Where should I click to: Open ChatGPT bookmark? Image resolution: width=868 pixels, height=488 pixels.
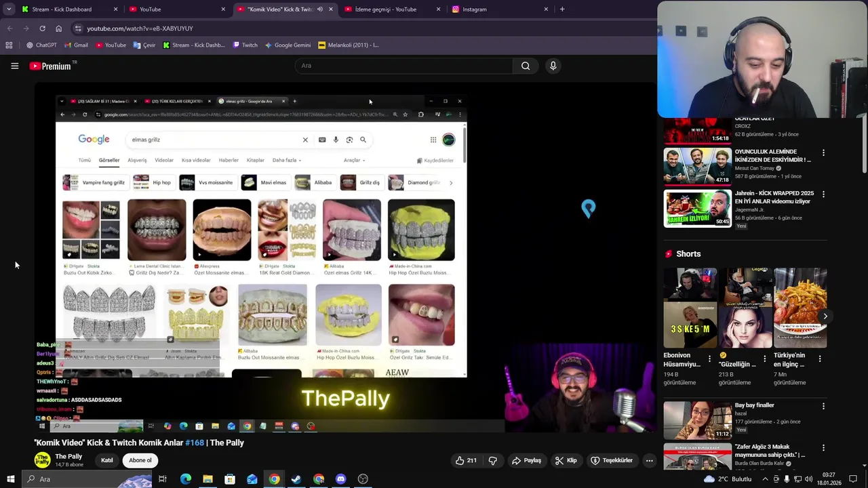click(41, 45)
